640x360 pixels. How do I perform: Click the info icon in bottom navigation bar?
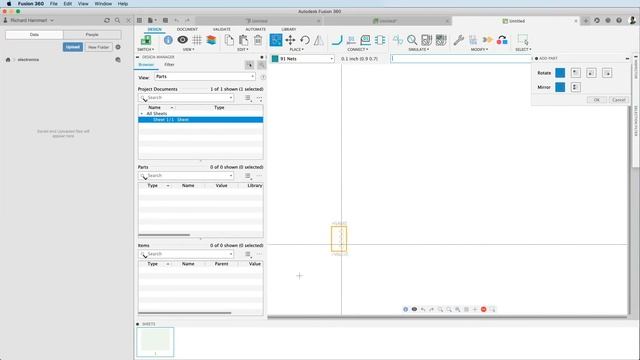coord(405,309)
